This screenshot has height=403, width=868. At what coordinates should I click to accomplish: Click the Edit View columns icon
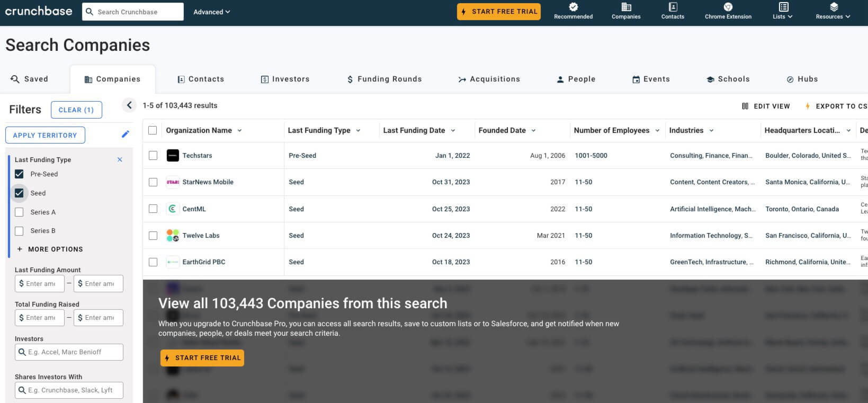click(745, 106)
